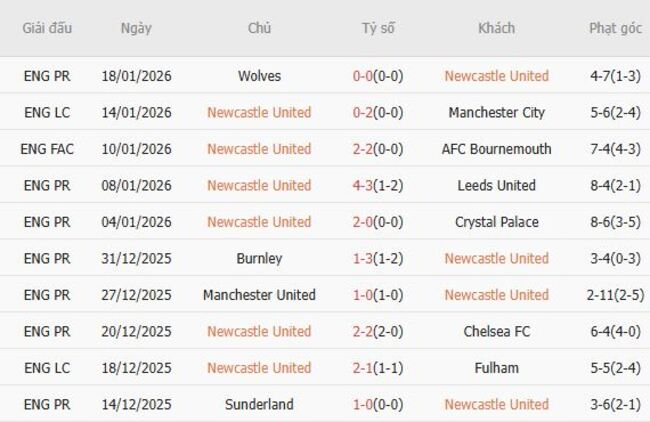The image size is (650, 422).
Task: Select the 31/12/2025 match date
Action: pyautogui.click(x=136, y=258)
